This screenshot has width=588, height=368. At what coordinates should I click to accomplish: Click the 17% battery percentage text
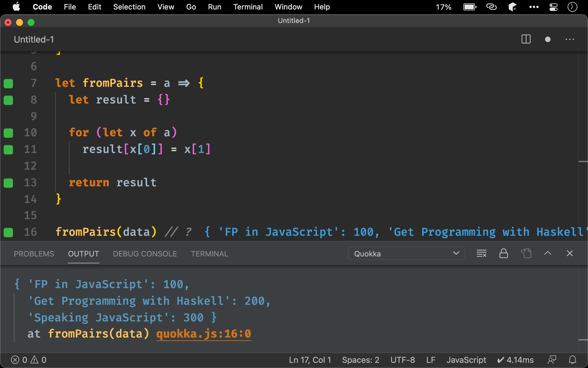(x=444, y=7)
